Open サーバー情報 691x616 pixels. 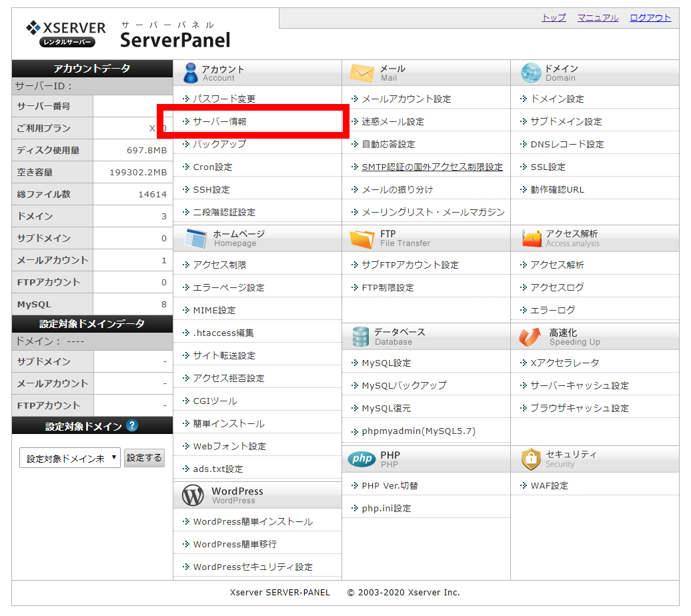click(x=219, y=121)
